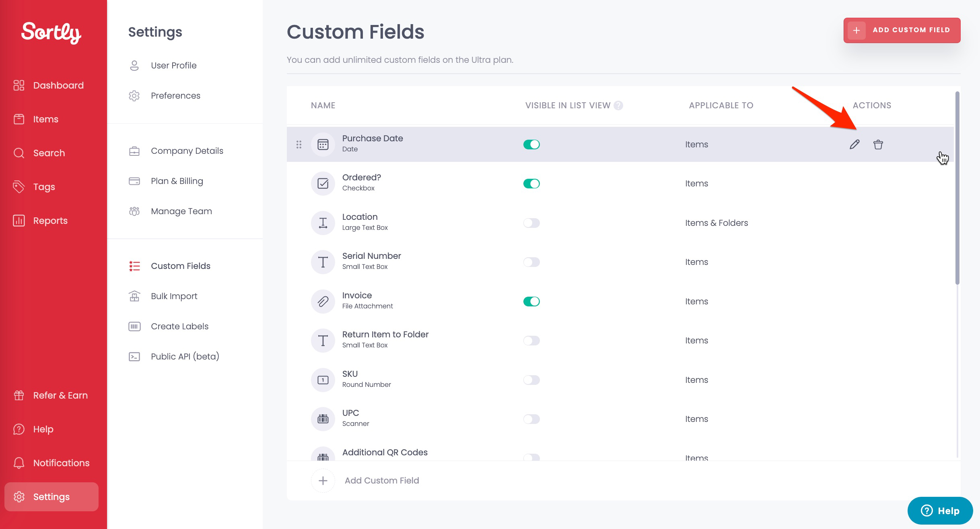
Task: Enable list view toggle for Serial Number
Action: pyautogui.click(x=531, y=262)
